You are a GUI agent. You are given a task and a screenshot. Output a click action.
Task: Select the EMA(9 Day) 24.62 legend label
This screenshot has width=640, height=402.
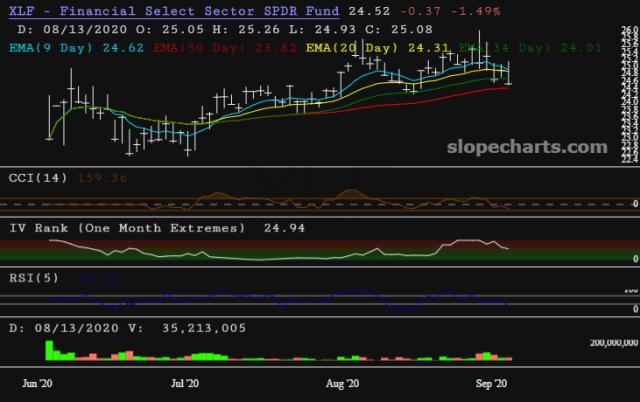coord(76,48)
